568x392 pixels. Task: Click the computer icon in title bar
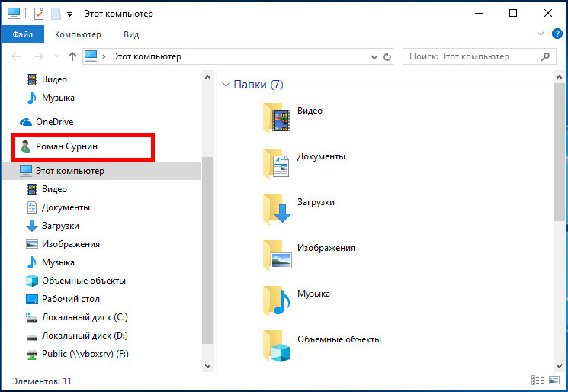click(14, 14)
